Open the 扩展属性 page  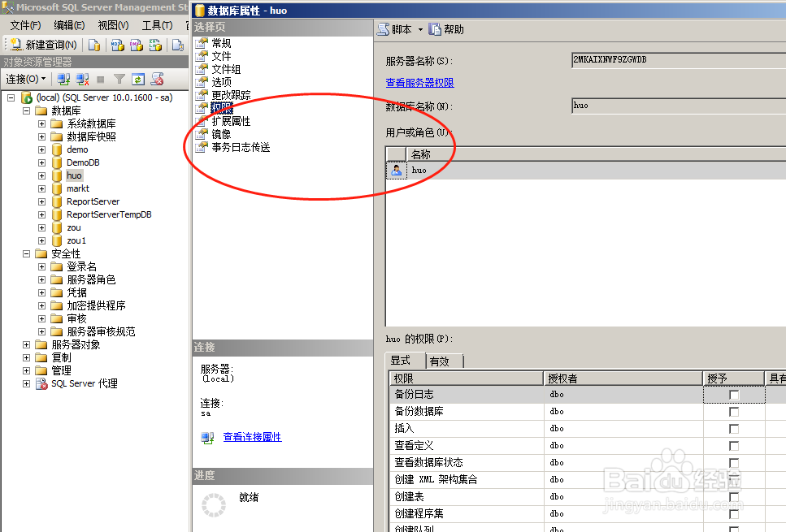[231, 121]
